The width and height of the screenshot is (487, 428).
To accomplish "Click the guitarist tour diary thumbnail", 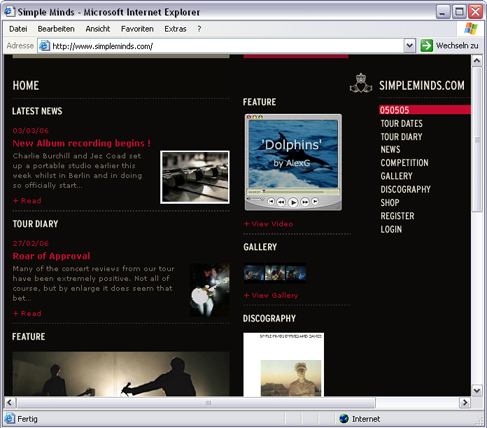I will (210, 290).
